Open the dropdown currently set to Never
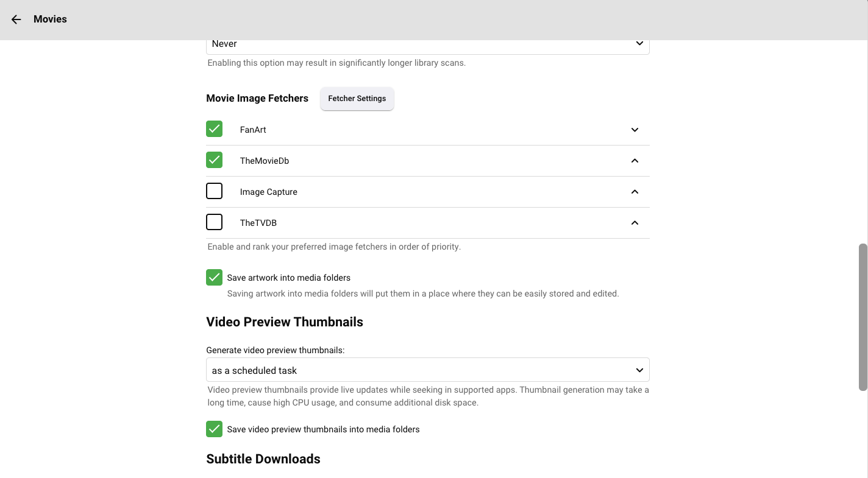The width and height of the screenshot is (868, 478). (427, 44)
